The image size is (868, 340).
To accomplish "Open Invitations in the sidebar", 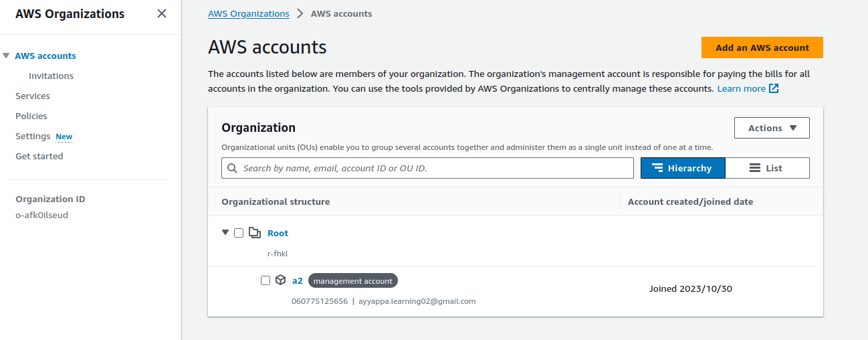I will click(x=51, y=76).
